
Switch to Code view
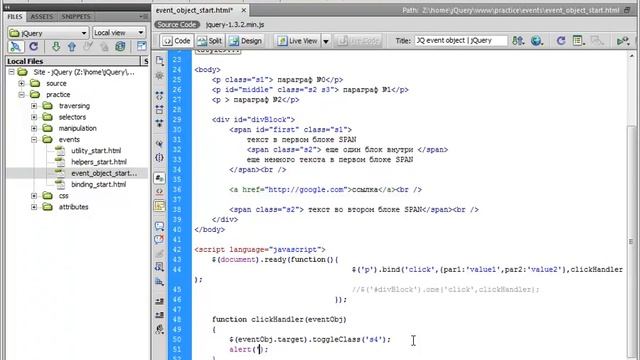pos(177,41)
